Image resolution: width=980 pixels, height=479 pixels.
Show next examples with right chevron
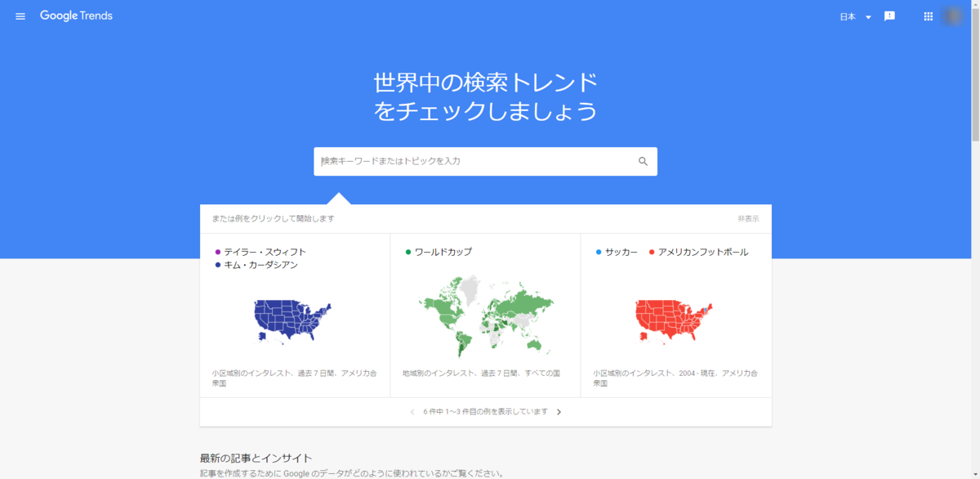pyautogui.click(x=559, y=412)
